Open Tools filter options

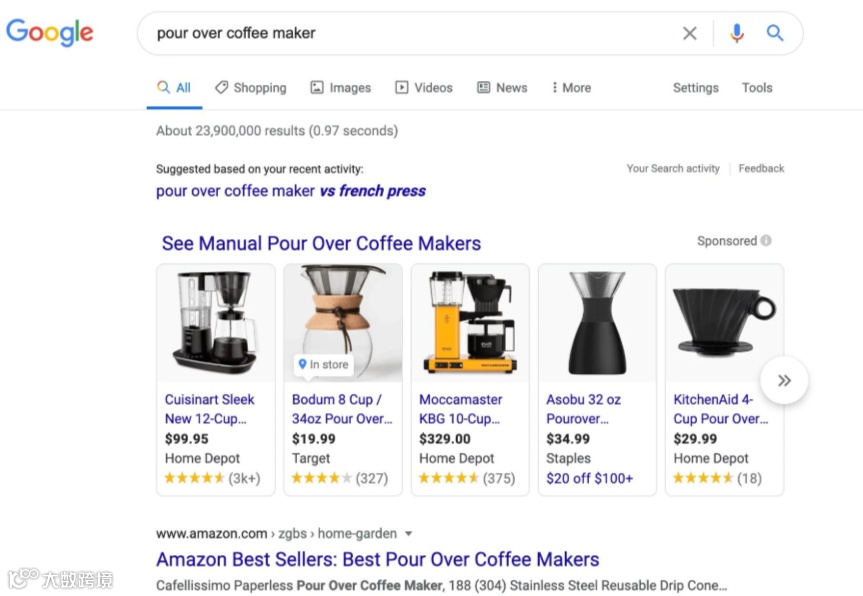click(757, 88)
